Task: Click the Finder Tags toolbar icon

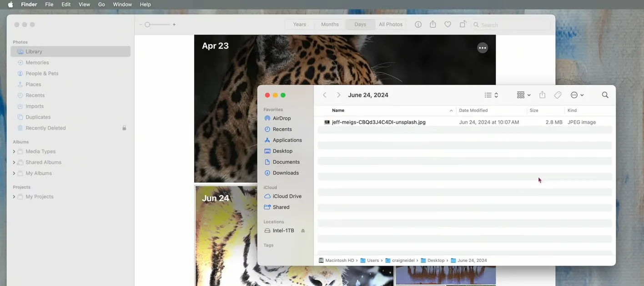Action: [558, 95]
